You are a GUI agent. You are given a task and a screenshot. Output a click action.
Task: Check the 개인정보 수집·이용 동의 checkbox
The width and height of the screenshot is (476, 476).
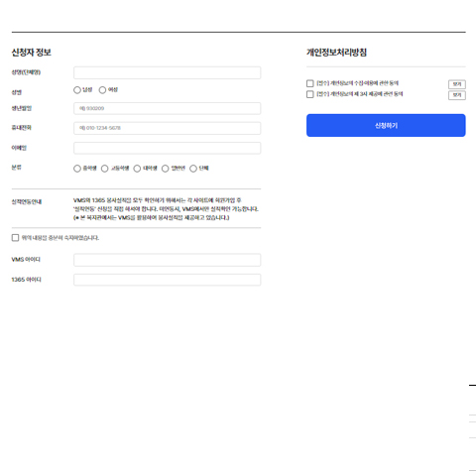tap(310, 83)
